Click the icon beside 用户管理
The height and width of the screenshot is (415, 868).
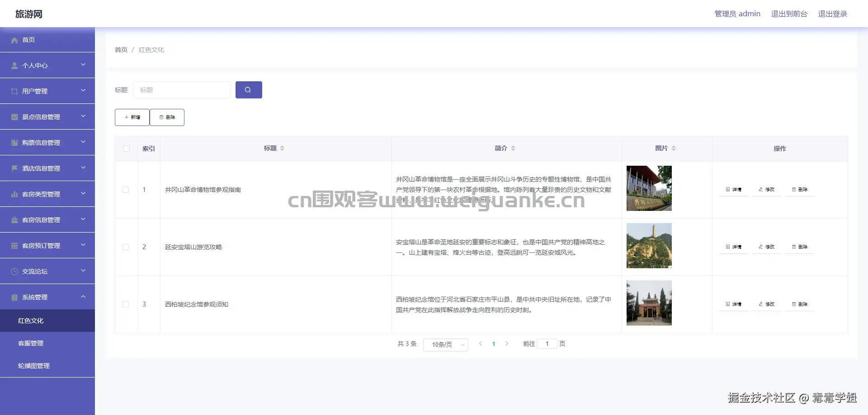tap(14, 92)
